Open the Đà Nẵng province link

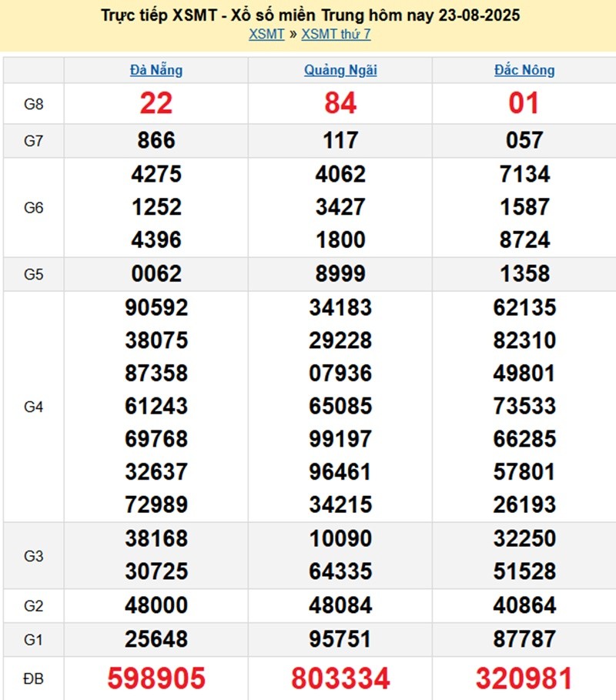coord(156,70)
